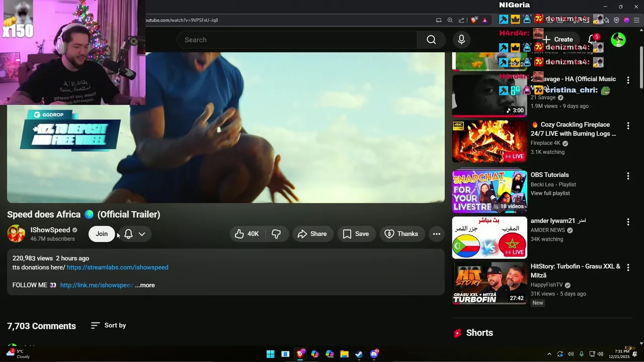The height and width of the screenshot is (362, 644).
Task: Click the Save button
Action: coord(356,234)
